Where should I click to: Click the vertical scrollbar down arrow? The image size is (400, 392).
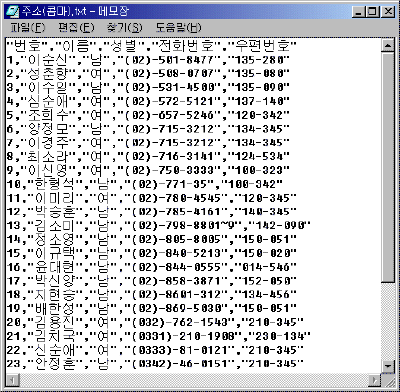point(388,366)
